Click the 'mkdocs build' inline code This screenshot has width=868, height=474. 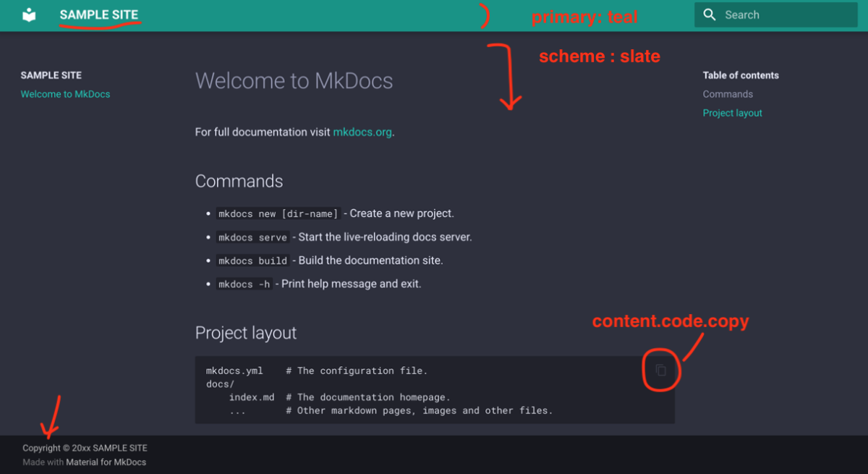pyautogui.click(x=252, y=261)
